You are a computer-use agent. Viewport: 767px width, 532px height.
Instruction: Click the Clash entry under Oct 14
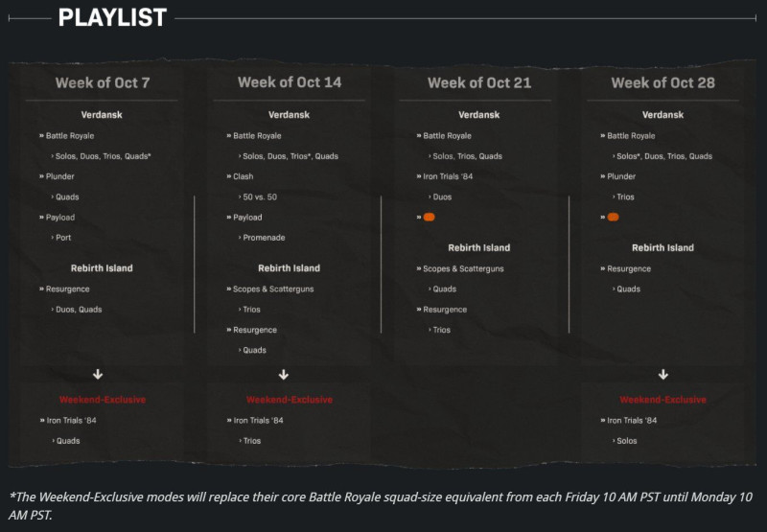pos(244,176)
